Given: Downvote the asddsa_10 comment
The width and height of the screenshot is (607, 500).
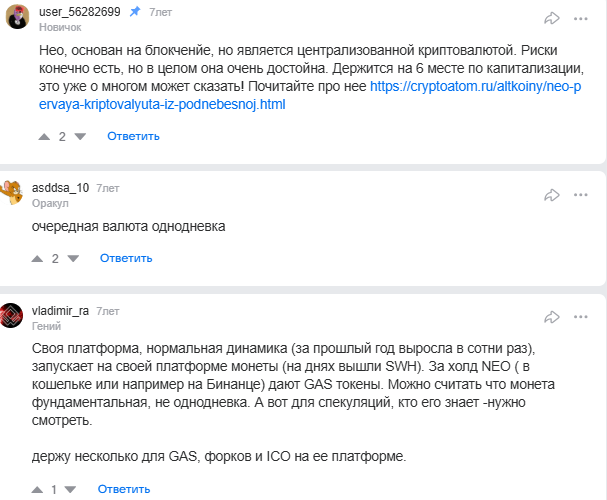Looking at the screenshot, I should click(72, 258).
